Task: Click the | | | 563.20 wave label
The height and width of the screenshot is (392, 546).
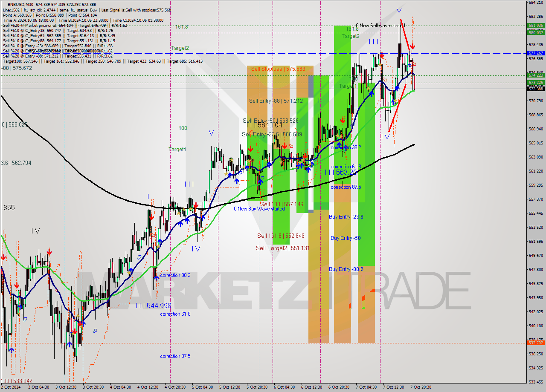Action: point(343,172)
